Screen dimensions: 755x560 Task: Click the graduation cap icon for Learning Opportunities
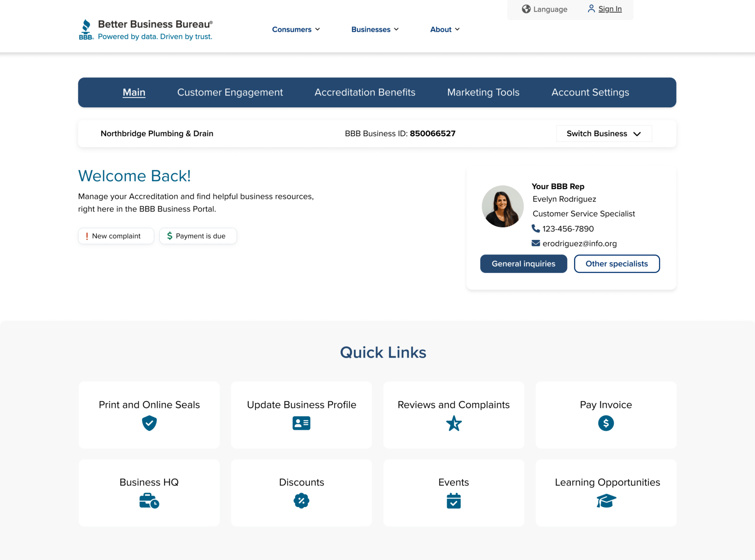(x=606, y=500)
